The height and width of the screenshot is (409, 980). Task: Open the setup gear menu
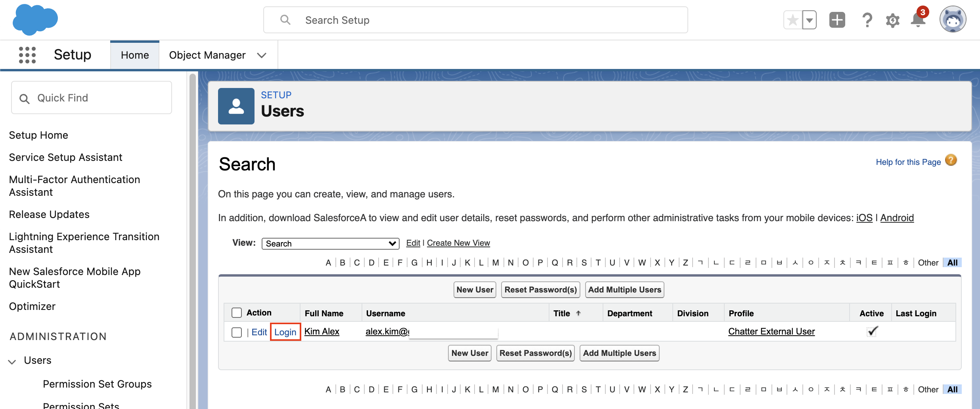[892, 20]
